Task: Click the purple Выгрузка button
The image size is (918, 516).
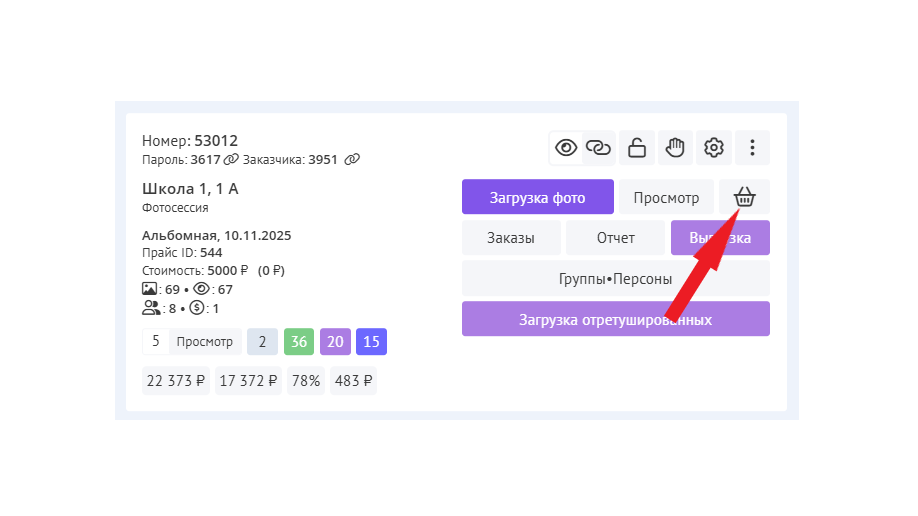Action: [720, 238]
